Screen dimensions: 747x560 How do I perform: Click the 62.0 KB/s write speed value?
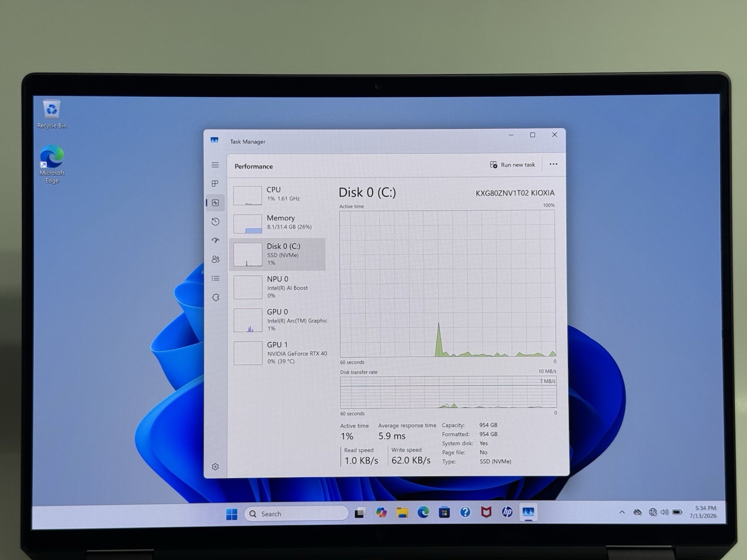pyautogui.click(x=411, y=461)
